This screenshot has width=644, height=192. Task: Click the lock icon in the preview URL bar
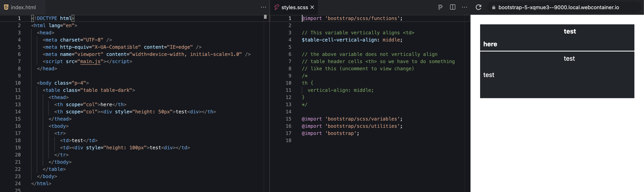pos(494,7)
